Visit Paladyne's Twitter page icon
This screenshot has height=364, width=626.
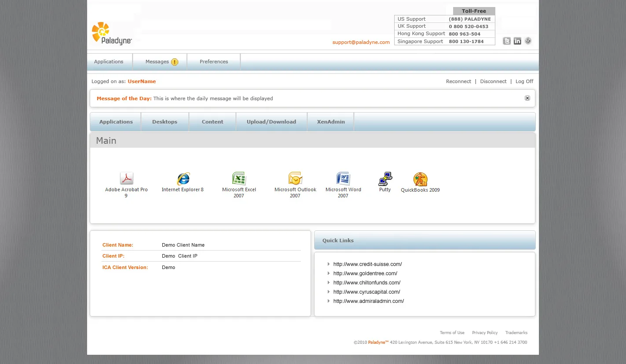tap(507, 41)
